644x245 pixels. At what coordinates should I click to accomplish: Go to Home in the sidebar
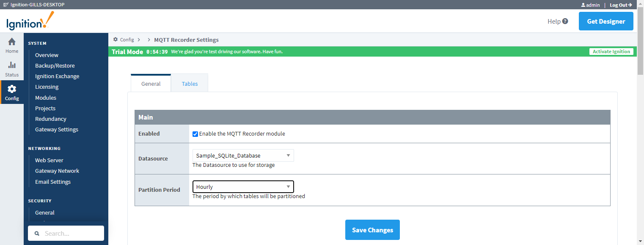click(12, 46)
